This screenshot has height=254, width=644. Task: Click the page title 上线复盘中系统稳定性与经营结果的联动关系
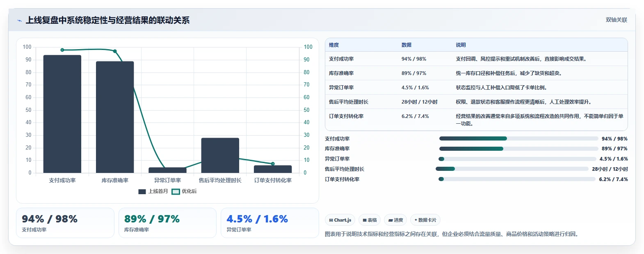tap(108, 20)
